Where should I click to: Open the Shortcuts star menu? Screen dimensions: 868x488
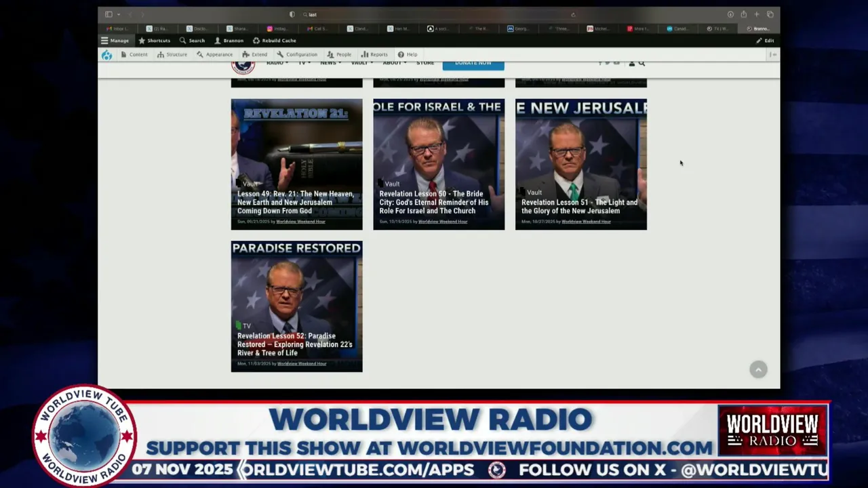click(x=155, y=41)
